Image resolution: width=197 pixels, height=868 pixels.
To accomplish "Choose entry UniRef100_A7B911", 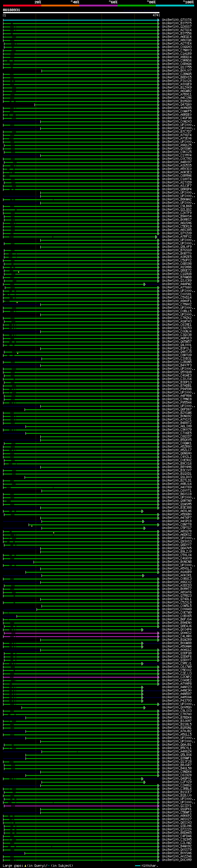I will tap(177, 95).
